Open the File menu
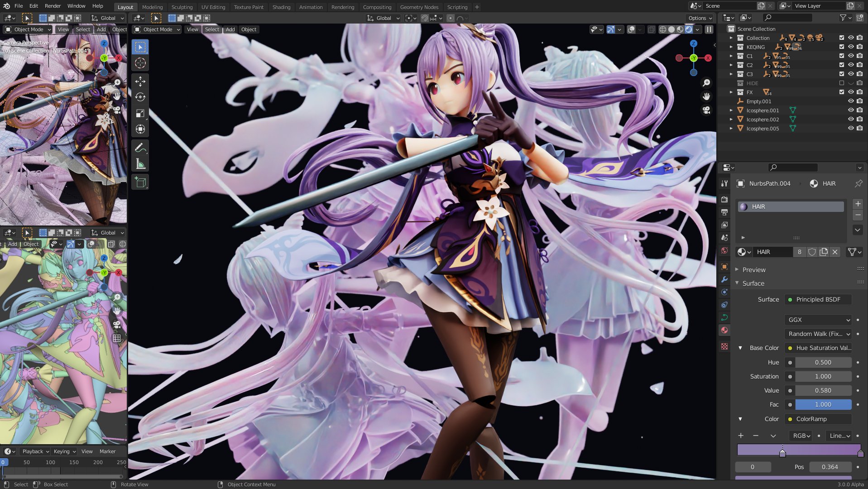The height and width of the screenshot is (489, 868). tap(19, 6)
